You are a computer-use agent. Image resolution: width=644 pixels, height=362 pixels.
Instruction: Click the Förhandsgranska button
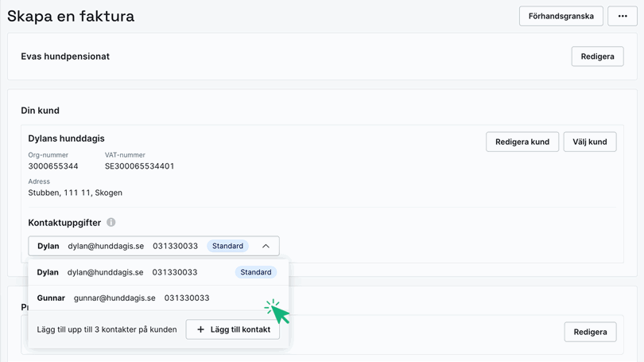pos(561,16)
